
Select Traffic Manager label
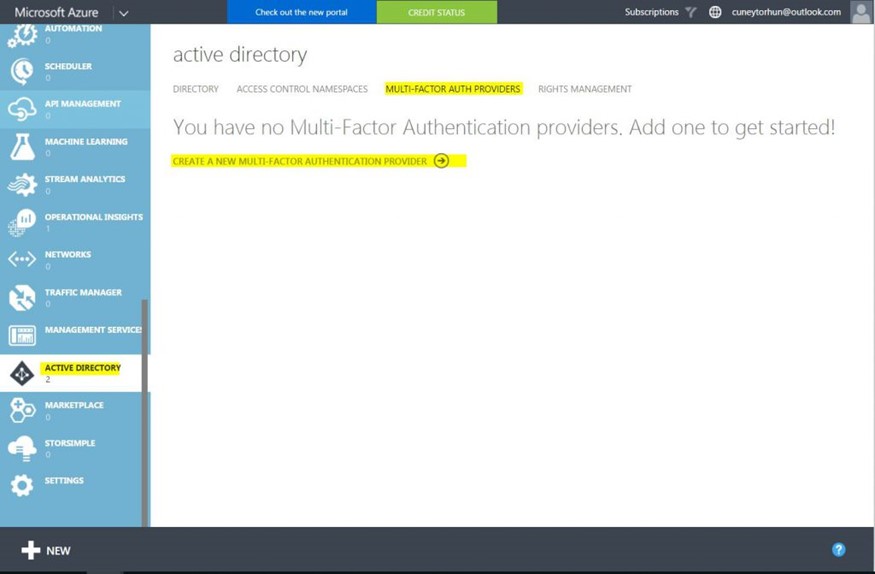point(83,292)
